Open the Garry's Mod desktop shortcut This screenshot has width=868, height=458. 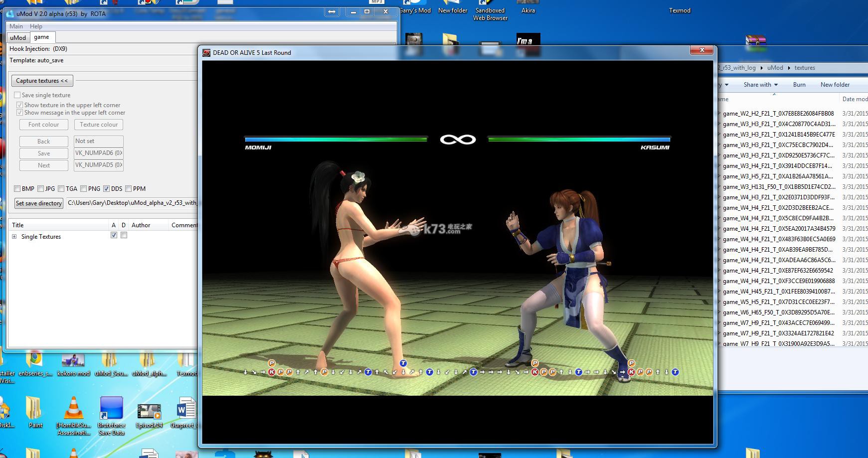[x=414, y=7]
